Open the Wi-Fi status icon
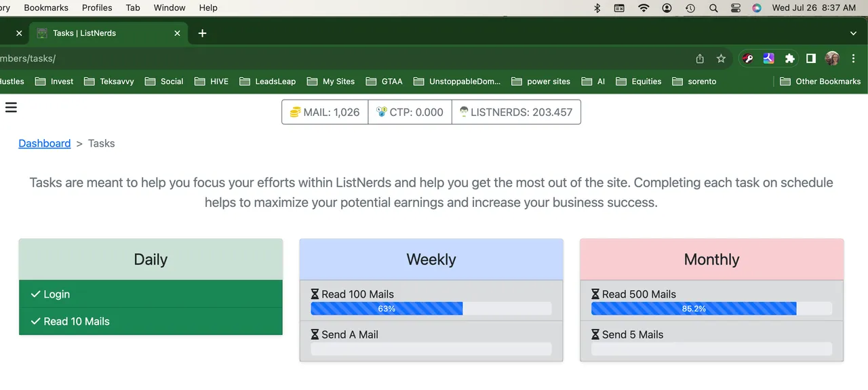 tap(644, 8)
